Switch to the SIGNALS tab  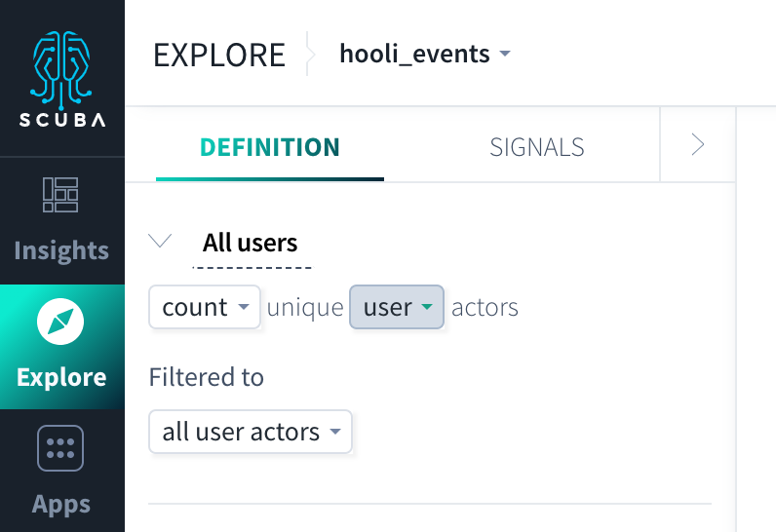pos(537,147)
